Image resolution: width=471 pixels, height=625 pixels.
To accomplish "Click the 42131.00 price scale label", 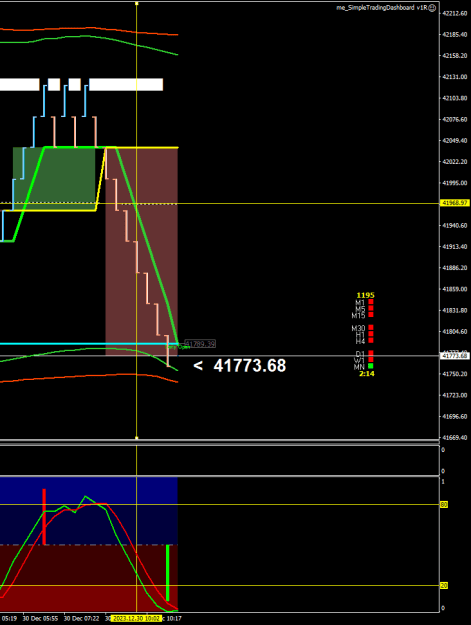I will (455, 77).
